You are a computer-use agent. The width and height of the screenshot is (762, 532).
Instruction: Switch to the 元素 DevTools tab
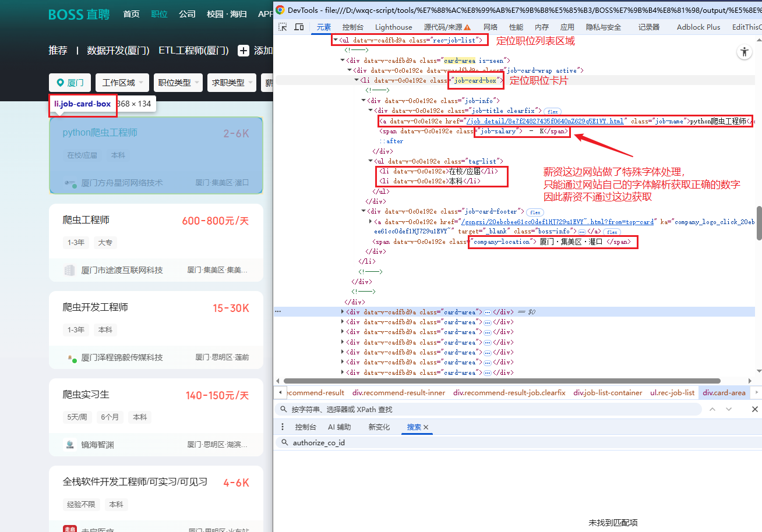pos(323,27)
